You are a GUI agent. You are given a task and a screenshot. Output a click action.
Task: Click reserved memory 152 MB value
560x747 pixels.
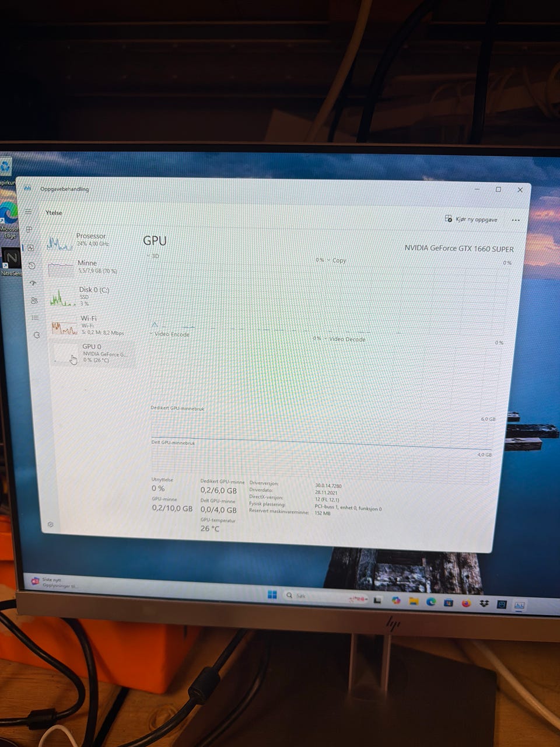click(322, 514)
